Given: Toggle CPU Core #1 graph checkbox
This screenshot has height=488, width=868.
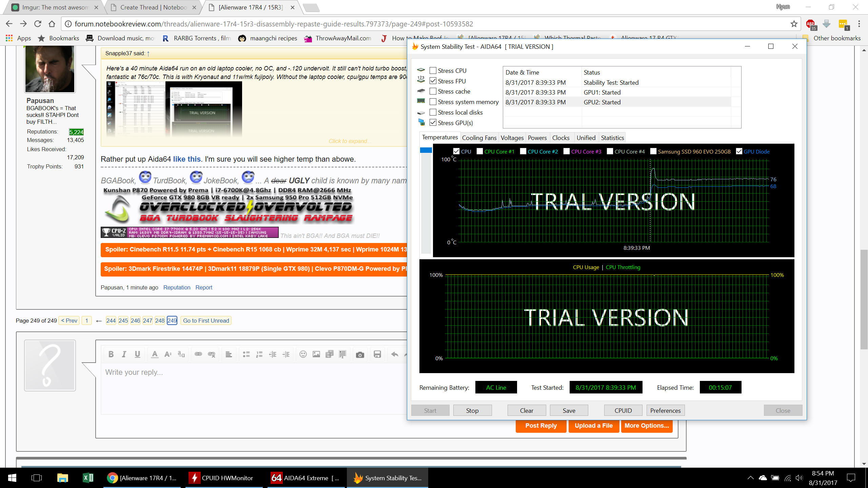Looking at the screenshot, I should click(480, 151).
